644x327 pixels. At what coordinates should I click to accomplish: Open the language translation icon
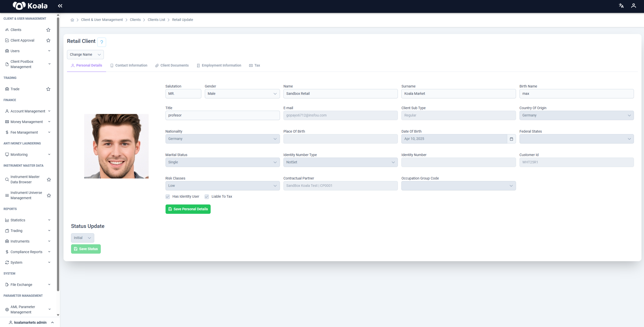[x=621, y=6]
